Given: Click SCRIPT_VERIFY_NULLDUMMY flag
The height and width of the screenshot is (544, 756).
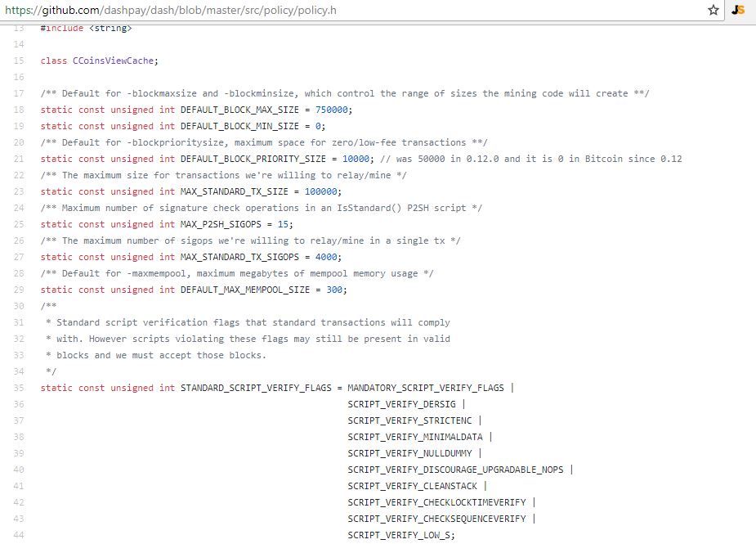Looking at the screenshot, I should 409,454.
